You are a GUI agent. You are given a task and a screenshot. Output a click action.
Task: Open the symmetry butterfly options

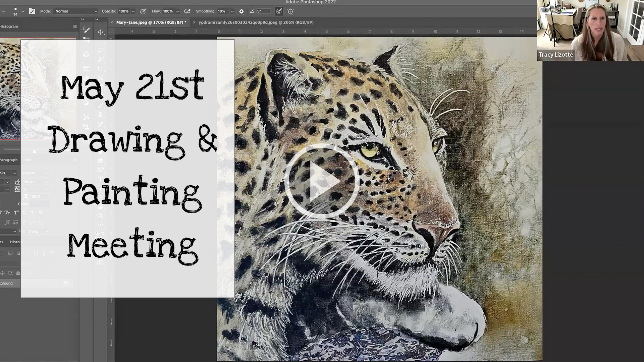(x=290, y=11)
